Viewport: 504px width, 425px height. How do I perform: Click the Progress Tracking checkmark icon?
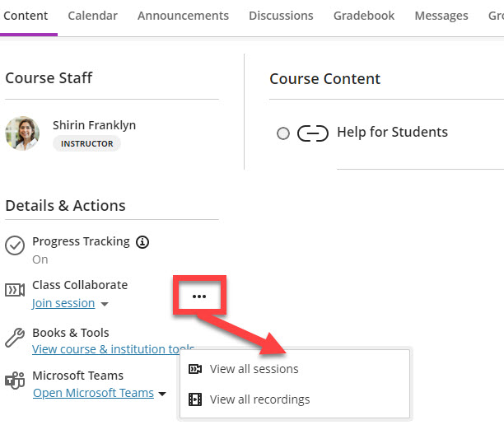[15, 245]
